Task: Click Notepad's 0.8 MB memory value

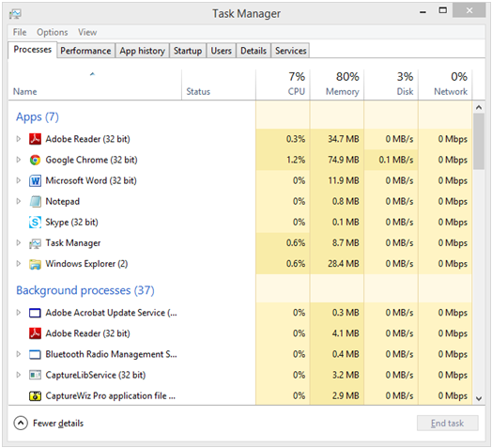Action: [x=346, y=201]
